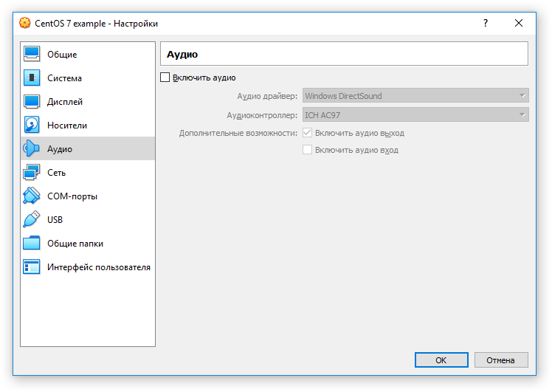Open the COM-порты connector icon
Screen dimensions: 552x392
point(32,196)
